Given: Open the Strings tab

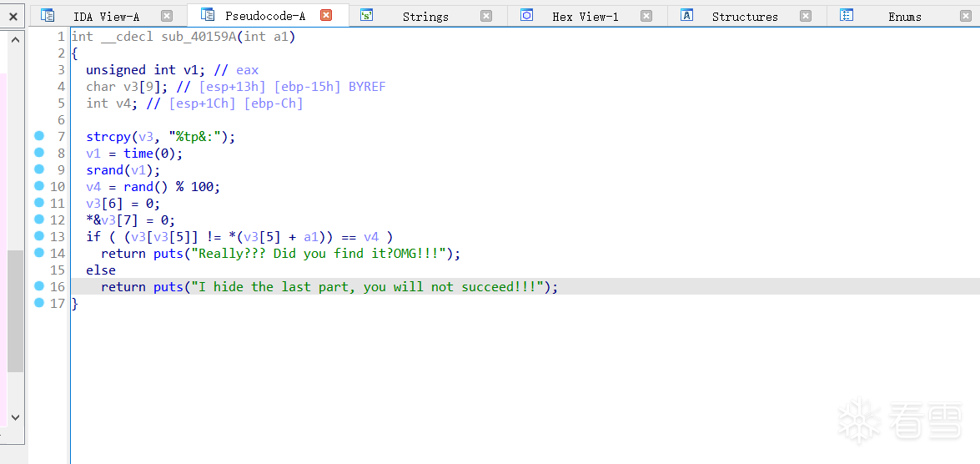Looking at the screenshot, I should coord(425,17).
